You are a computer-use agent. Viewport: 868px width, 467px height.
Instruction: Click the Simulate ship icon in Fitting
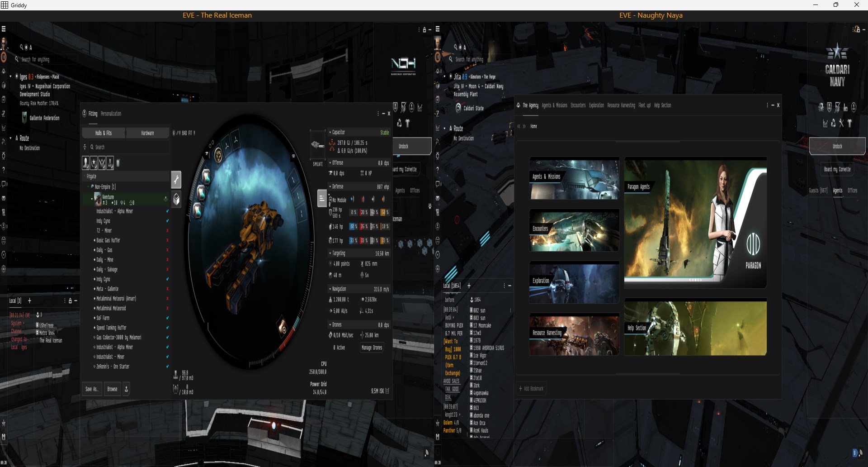click(318, 145)
